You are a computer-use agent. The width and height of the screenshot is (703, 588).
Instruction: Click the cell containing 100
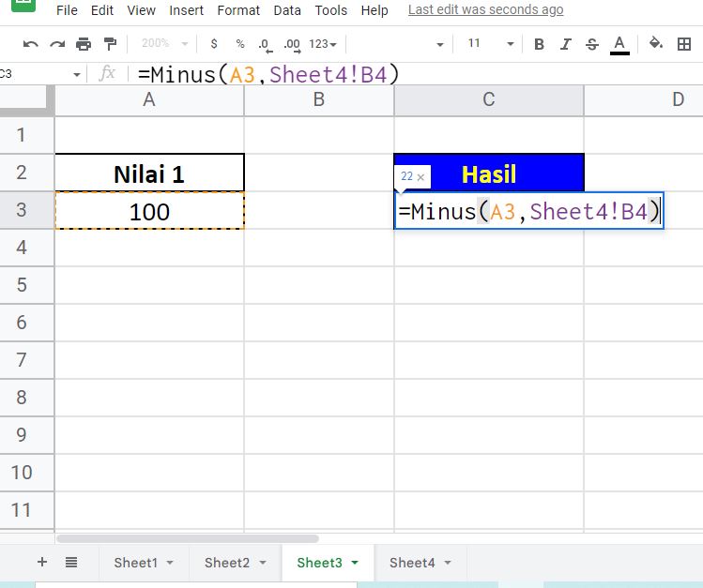click(149, 210)
